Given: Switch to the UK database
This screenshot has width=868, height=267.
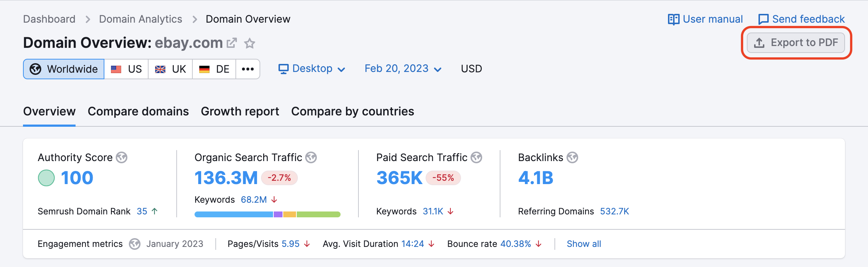Looking at the screenshot, I should [170, 69].
